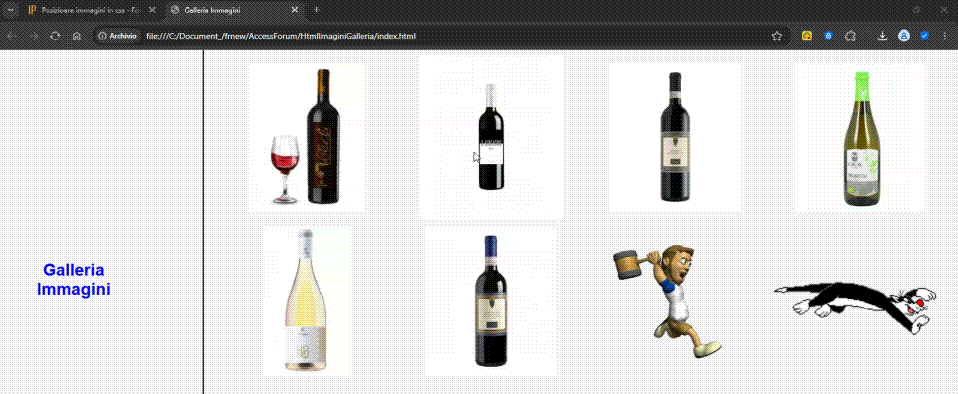This screenshot has width=958, height=394.
Task: Reload the page with the refresh icon
Action: pyautogui.click(x=55, y=36)
